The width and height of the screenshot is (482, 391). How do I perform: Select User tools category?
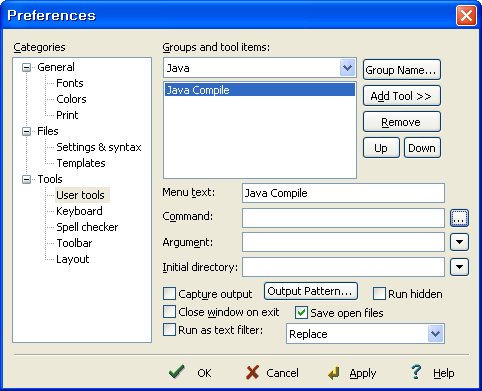point(80,195)
